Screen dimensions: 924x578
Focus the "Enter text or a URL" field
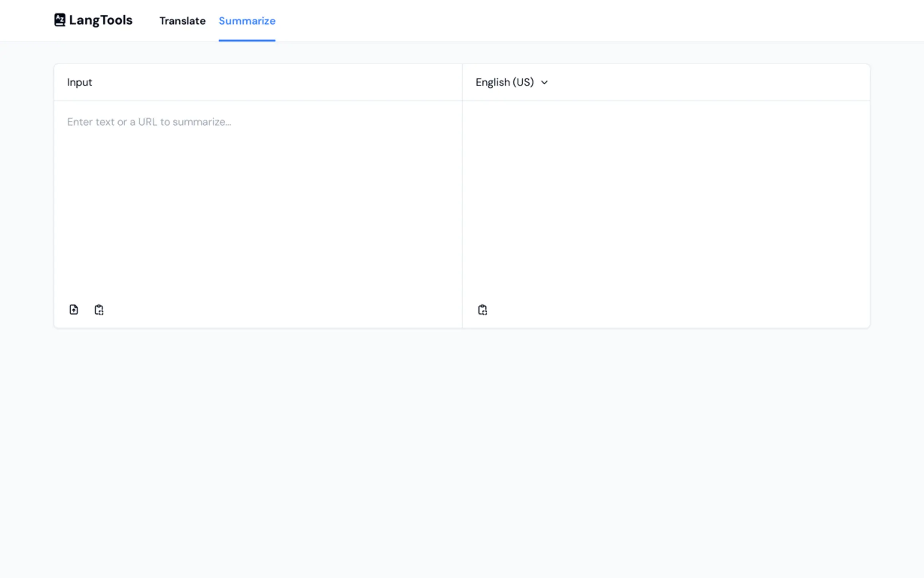click(x=149, y=122)
